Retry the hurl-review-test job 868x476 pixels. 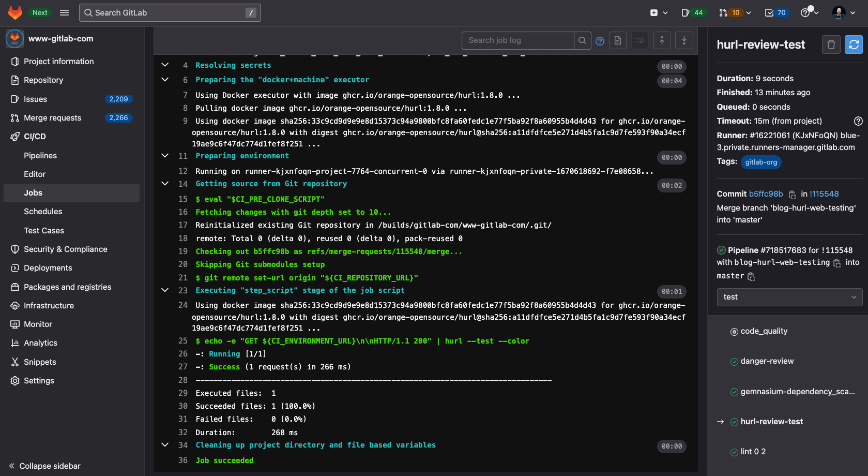853,44
